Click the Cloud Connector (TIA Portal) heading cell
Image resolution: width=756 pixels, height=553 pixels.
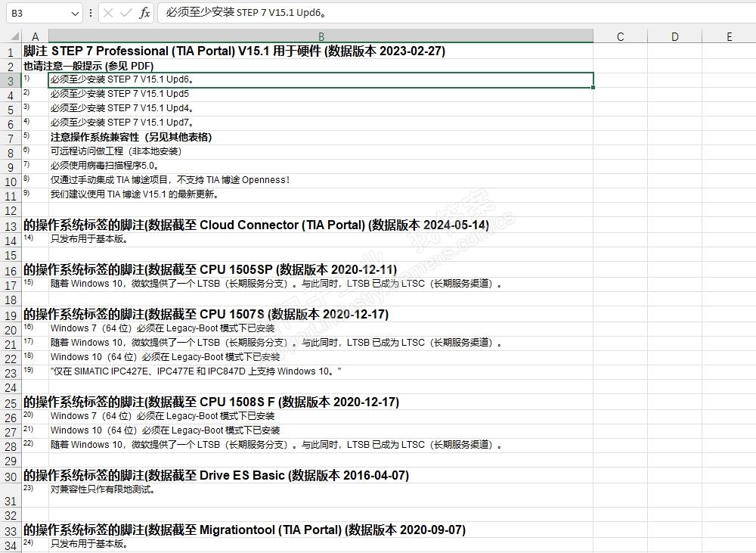(x=256, y=225)
